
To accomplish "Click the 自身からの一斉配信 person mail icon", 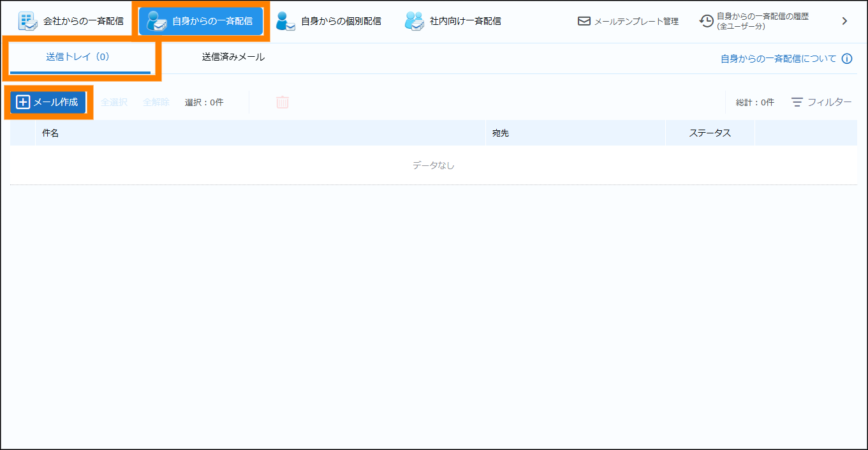I will pos(156,21).
